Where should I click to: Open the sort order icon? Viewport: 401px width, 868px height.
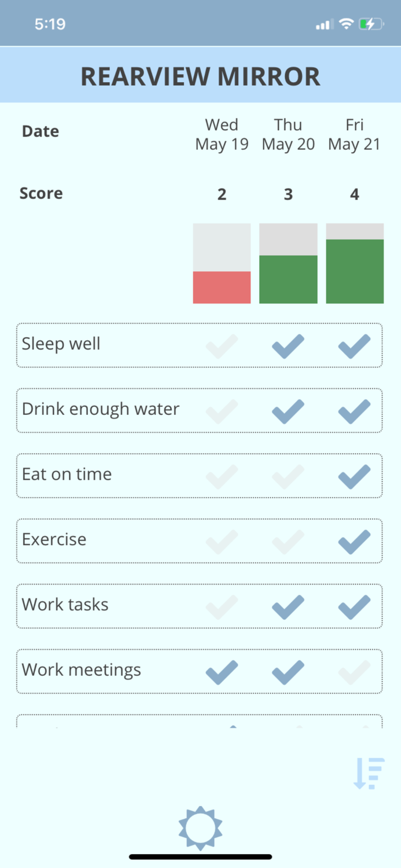click(x=369, y=774)
